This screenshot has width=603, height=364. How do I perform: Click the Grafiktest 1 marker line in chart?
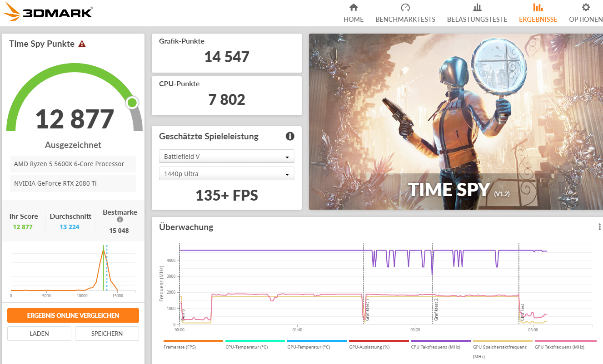[x=364, y=284]
